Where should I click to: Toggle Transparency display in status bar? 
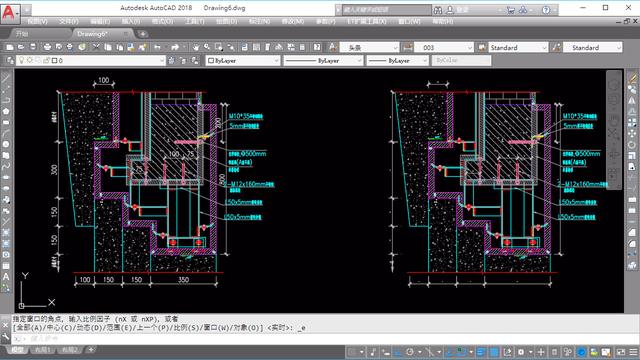tap(494, 352)
